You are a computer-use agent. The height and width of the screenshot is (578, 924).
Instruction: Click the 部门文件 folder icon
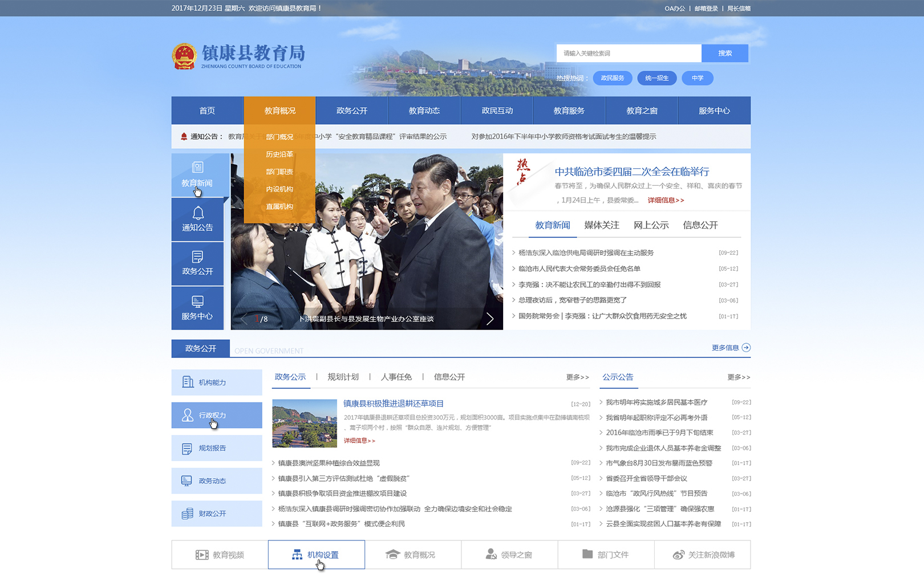point(587,554)
